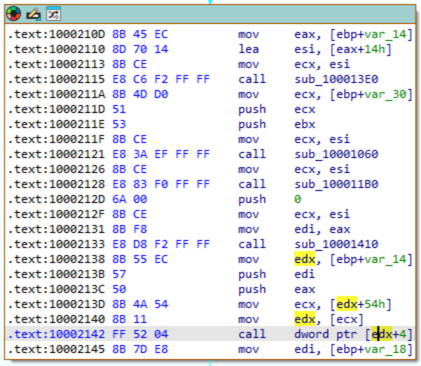
Task: Click bytes 8B 4D D0
Action: click(x=140, y=94)
